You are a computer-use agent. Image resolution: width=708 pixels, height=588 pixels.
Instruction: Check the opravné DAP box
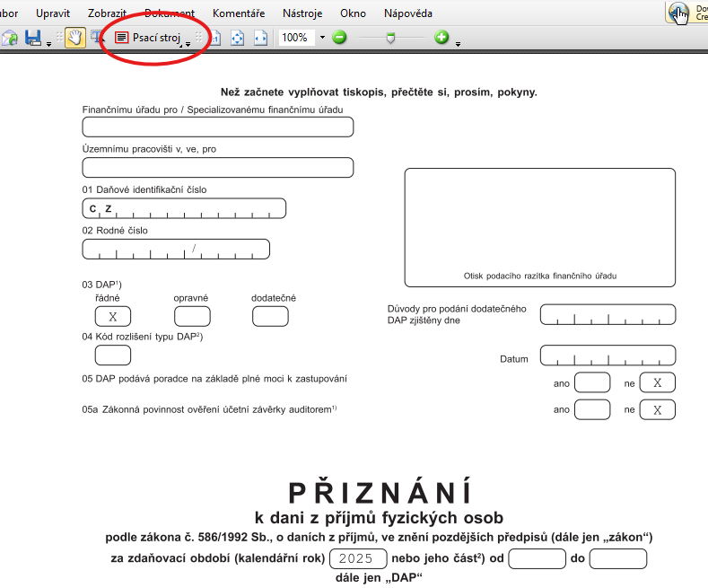[x=192, y=316]
